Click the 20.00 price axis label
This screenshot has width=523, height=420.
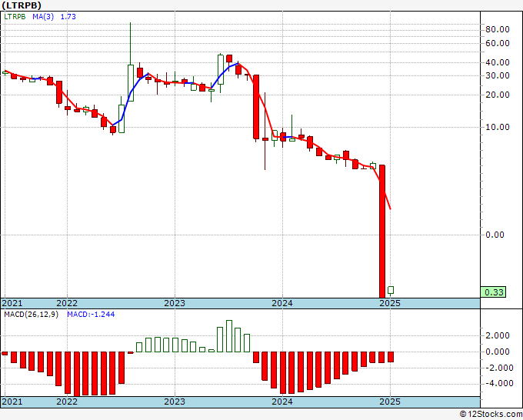click(x=498, y=95)
